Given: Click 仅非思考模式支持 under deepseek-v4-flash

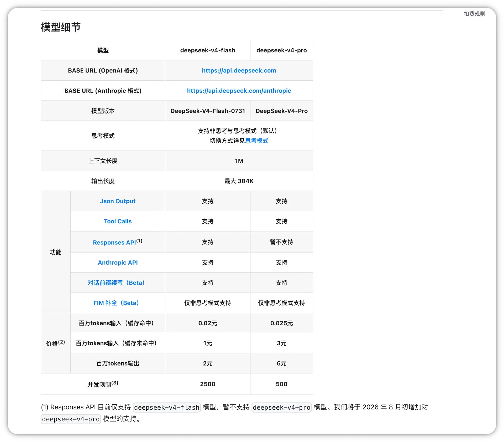Looking at the screenshot, I should click(208, 303).
